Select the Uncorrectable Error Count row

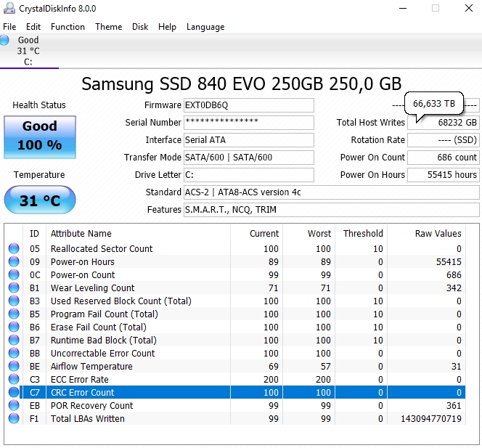tap(235, 353)
